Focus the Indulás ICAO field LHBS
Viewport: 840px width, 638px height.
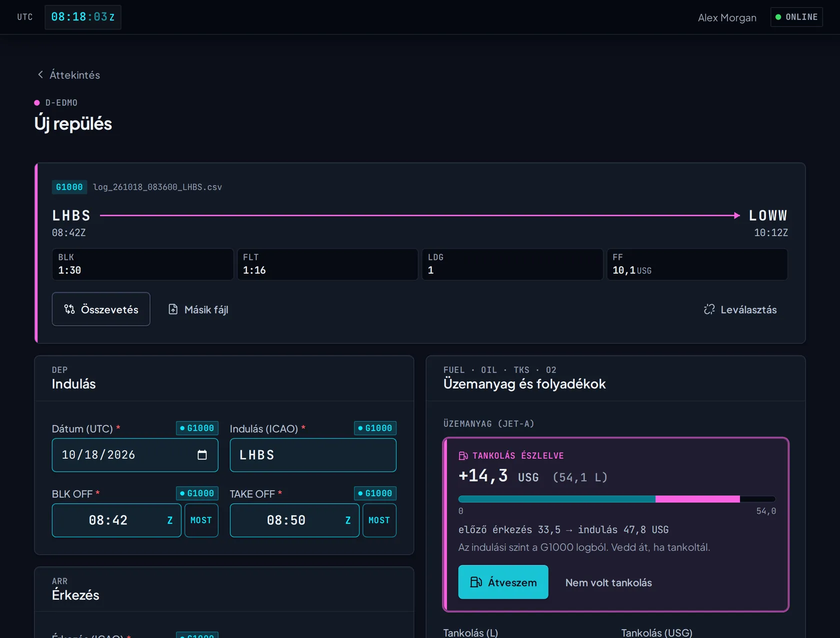[x=313, y=455]
